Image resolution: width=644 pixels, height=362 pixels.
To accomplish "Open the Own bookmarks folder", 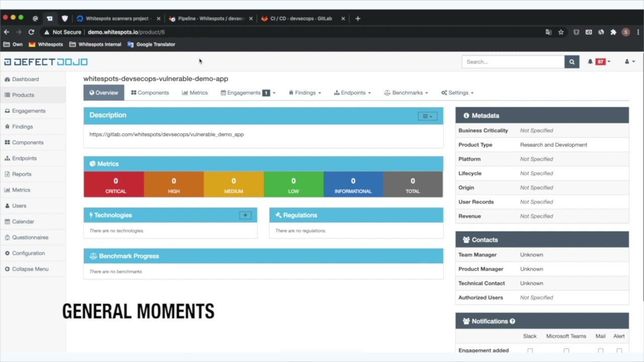I will [13, 45].
